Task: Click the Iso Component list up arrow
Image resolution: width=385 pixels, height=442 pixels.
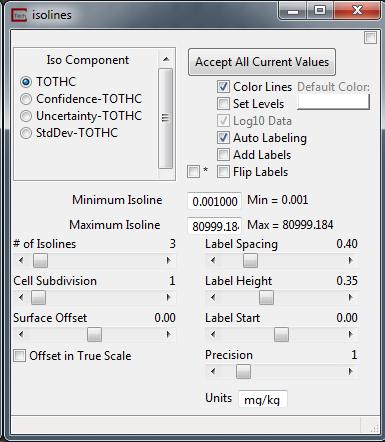Action: pyautogui.click(x=166, y=60)
